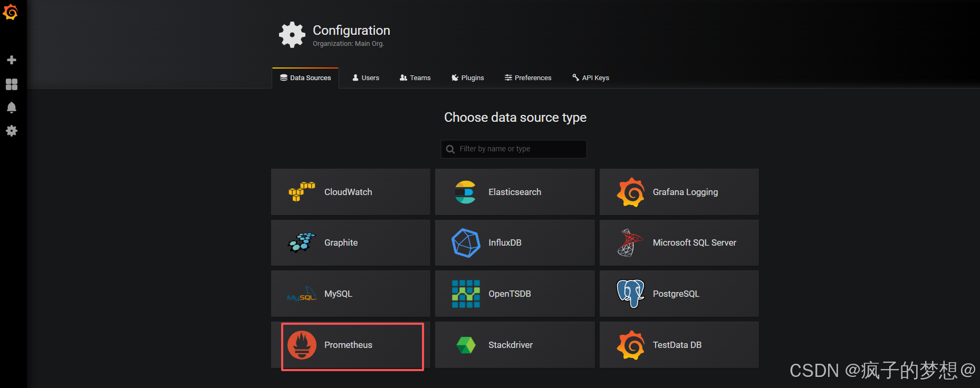Select the CloudWatch data source label
Viewport: 980px width, 388px height.
(x=348, y=192)
